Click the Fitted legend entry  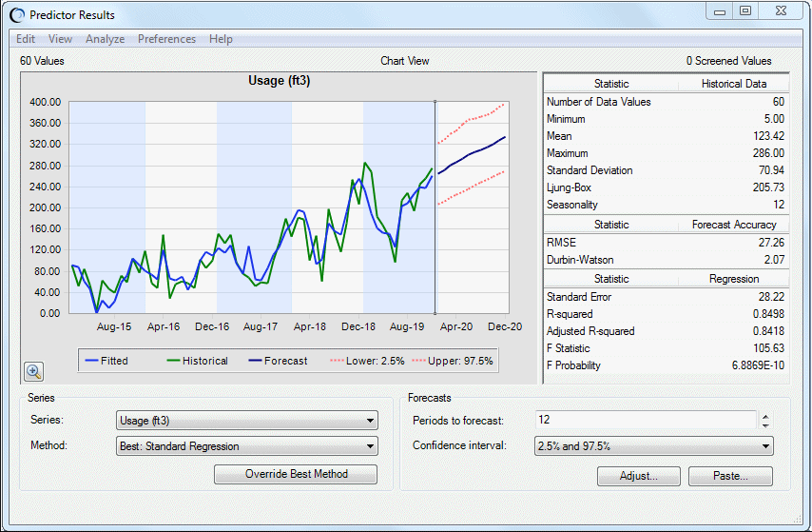[106, 361]
